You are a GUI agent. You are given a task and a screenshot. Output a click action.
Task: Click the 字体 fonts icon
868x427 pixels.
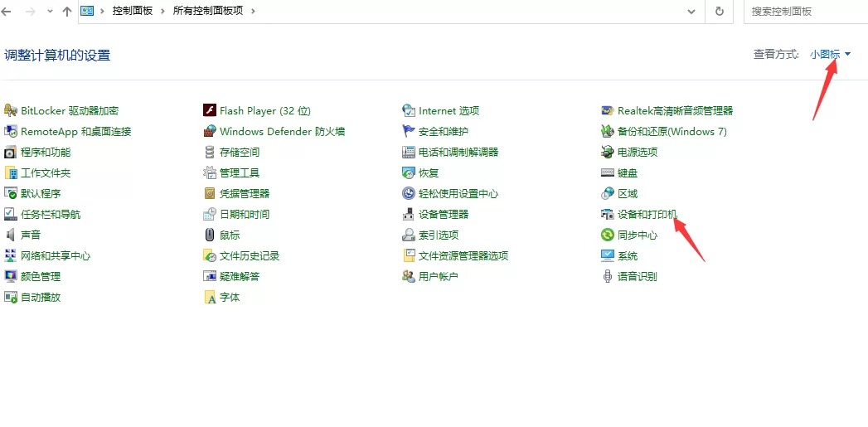[x=209, y=297]
